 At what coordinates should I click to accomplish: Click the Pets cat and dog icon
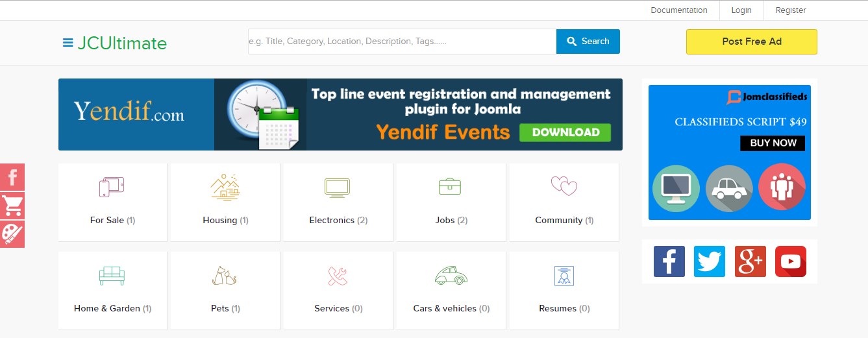click(x=225, y=275)
